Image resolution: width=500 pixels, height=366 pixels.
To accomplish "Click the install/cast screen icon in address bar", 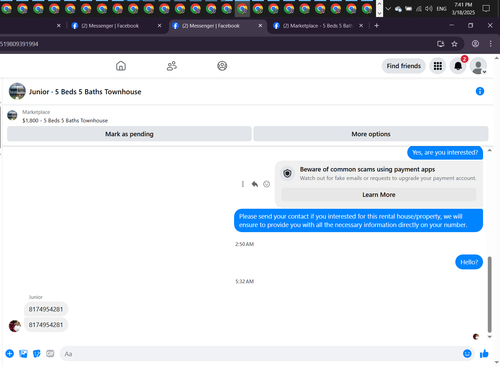I will 440,44.
